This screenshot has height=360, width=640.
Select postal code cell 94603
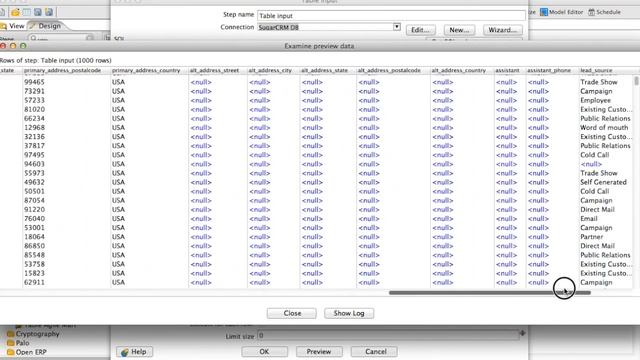point(34,164)
